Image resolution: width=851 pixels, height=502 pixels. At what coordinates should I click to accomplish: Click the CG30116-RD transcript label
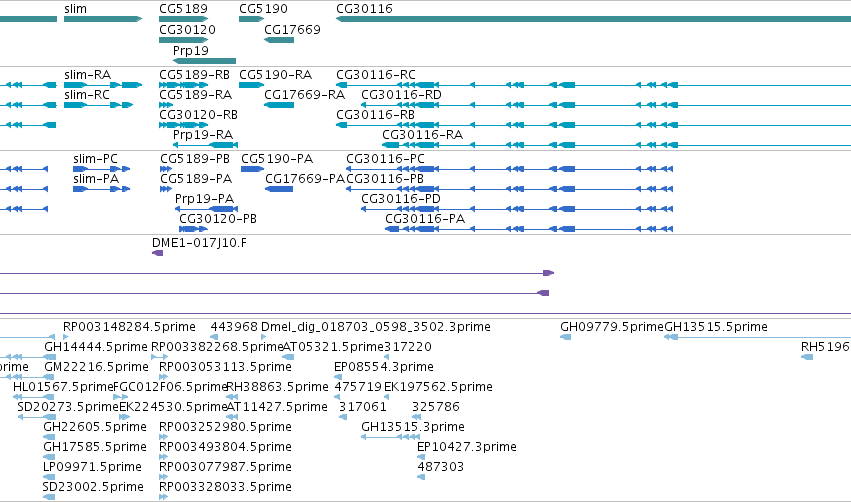click(x=401, y=95)
